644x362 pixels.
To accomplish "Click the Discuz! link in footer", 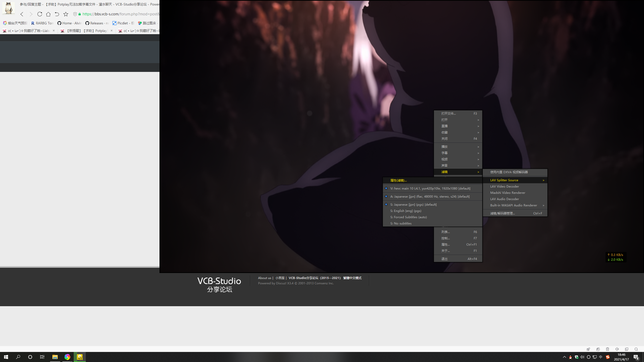I will click(281, 283).
